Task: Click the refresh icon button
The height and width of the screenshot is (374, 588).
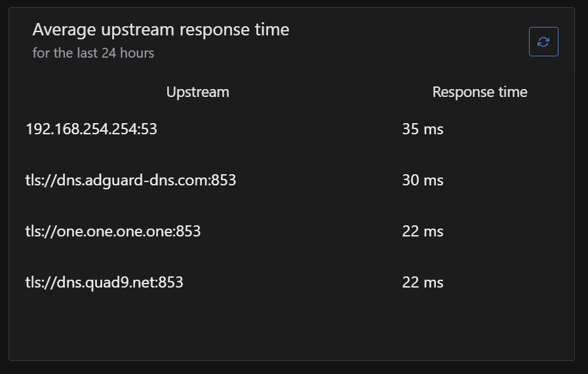Action: click(x=543, y=42)
